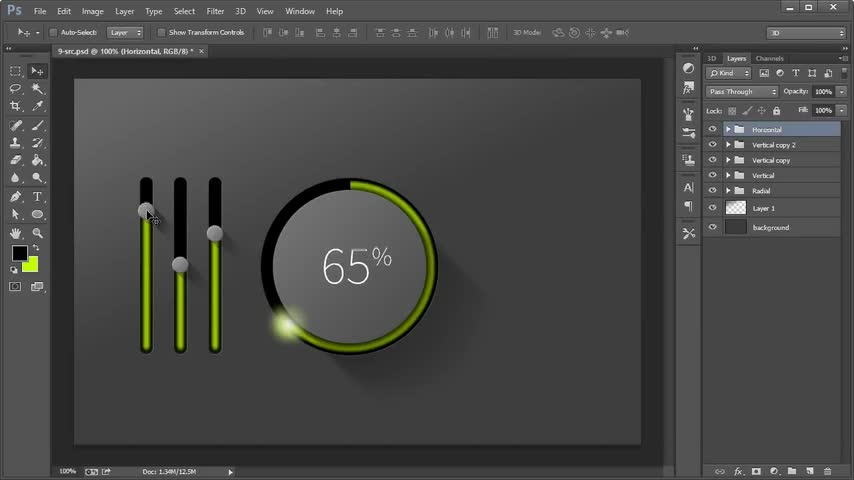Select the Eyedropper tool
Image resolution: width=854 pixels, height=480 pixels.
tap(37, 106)
